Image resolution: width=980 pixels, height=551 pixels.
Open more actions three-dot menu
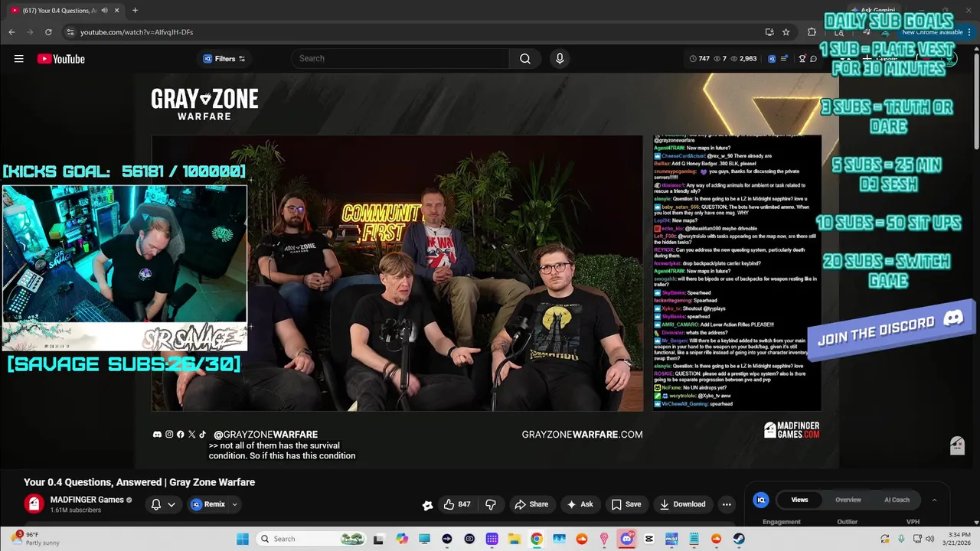click(x=727, y=504)
